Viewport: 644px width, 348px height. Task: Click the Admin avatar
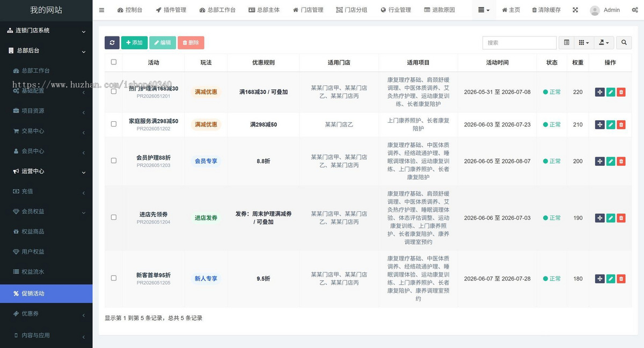coord(595,10)
